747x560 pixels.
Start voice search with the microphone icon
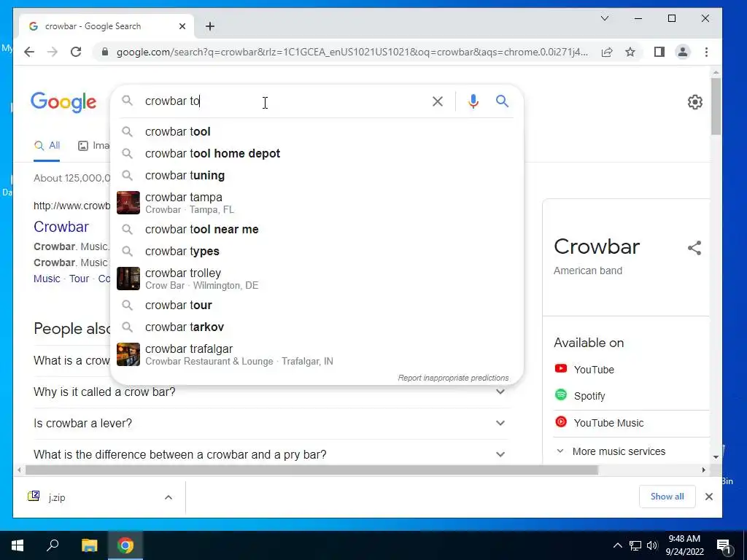coord(473,101)
